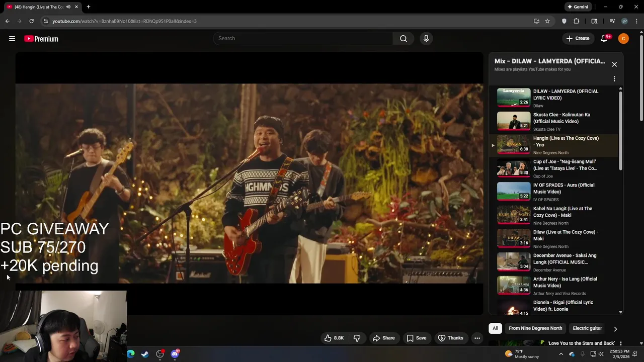The width and height of the screenshot is (644, 362).
Task: Show more filter chips with right arrow
Action: [x=615, y=329]
